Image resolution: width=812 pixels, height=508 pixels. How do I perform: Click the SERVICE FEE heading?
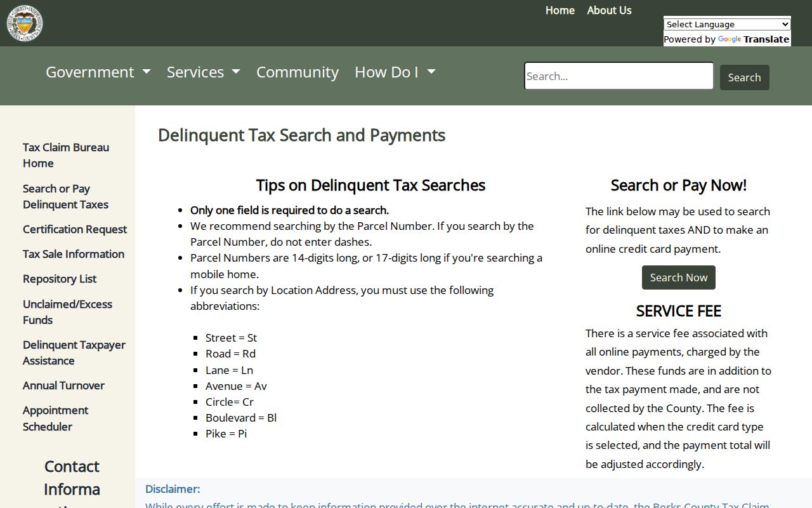[679, 311]
